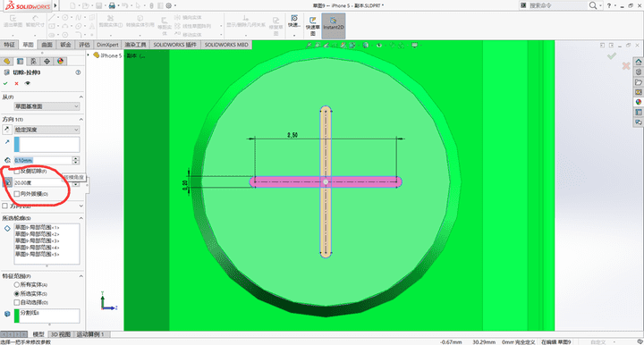
Task: Select contour region <1> in the list
Action: coord(38,227)
